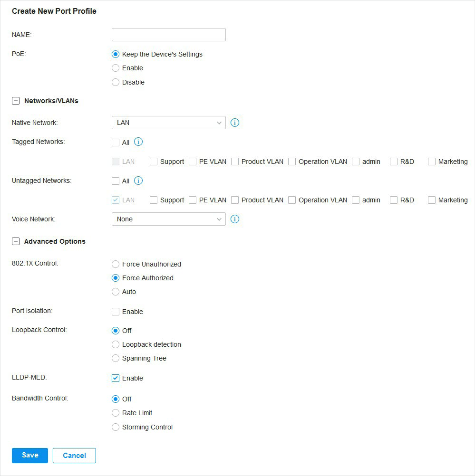The width and height of the screenshot is (475, 476).
Task: Open the Native Network dropdown
Action: click(169, 123)
